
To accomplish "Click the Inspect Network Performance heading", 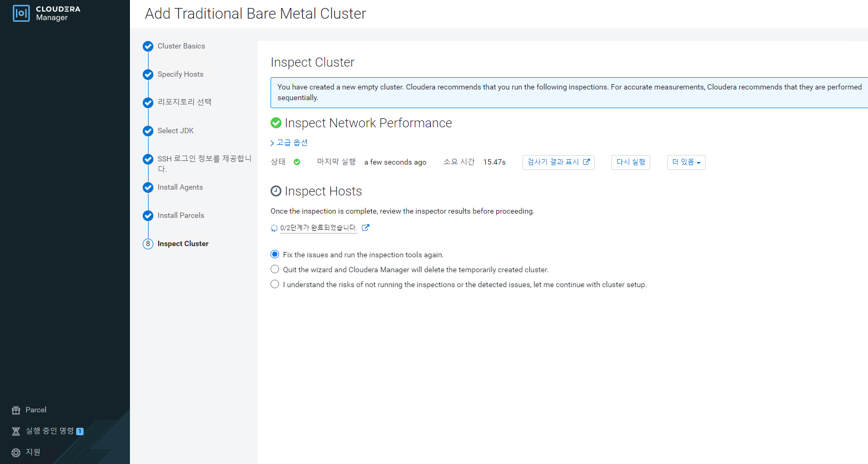I will [x=368, y=123].
